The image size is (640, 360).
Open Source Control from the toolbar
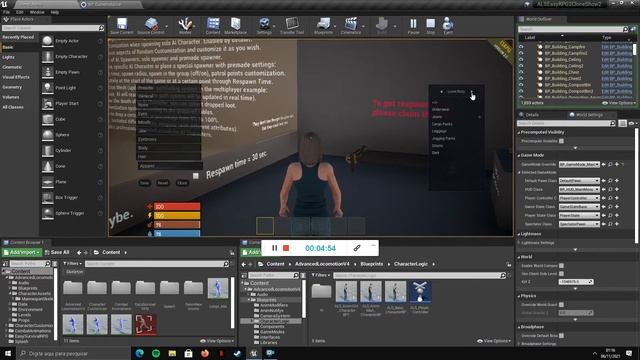tap(151, 24)
